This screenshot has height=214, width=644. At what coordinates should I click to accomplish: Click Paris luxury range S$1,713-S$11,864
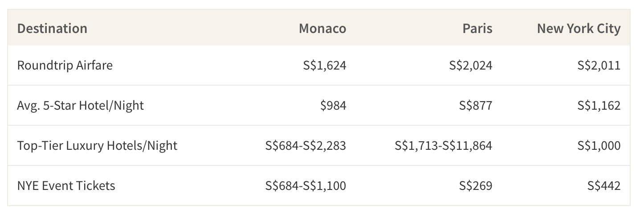point(444,146)
